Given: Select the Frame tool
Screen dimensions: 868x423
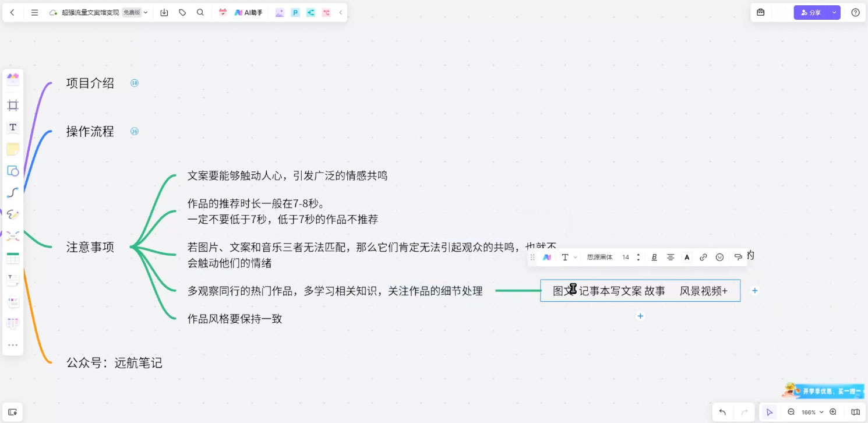Looking at the screenshot, I should 13,105.
